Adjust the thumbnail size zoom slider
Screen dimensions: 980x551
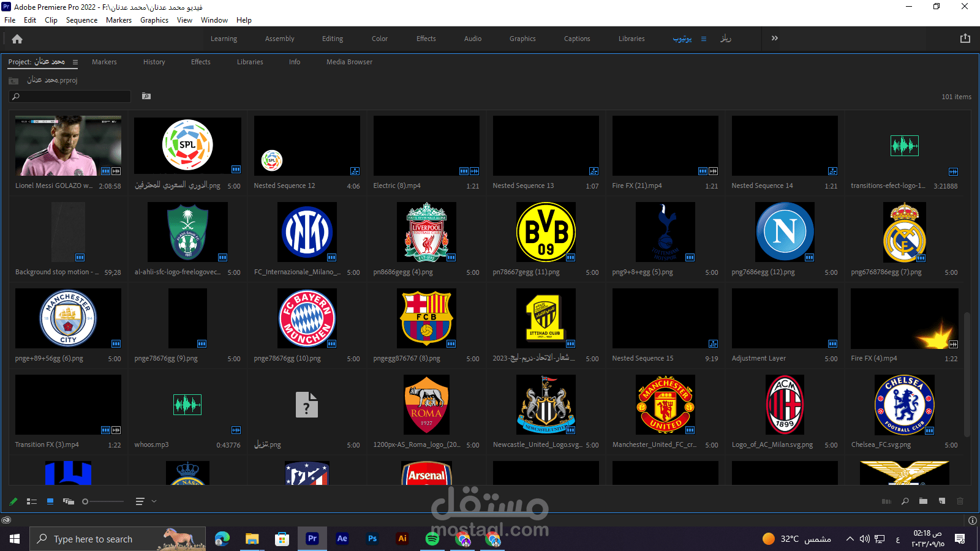103,501
